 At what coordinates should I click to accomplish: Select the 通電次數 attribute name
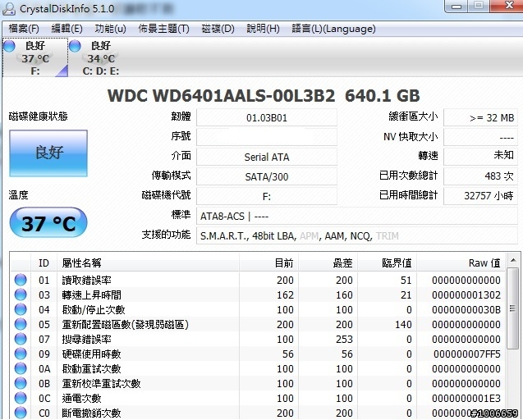click(81, 398)
